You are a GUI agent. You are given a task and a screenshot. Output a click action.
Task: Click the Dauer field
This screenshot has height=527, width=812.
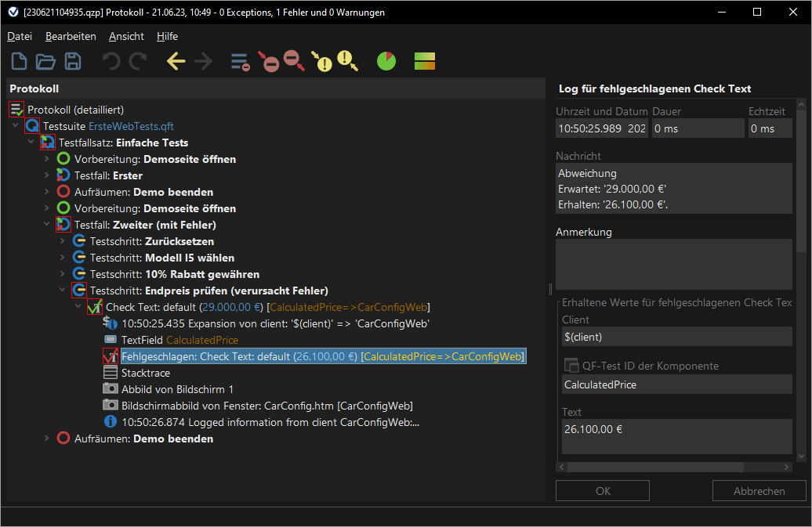(698, 128)
